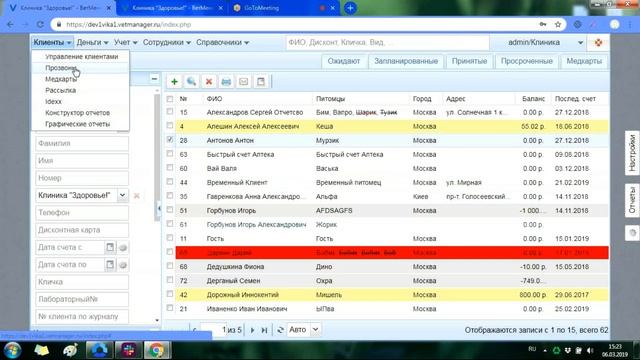Open the Отчеты side panel

point(632,200)
